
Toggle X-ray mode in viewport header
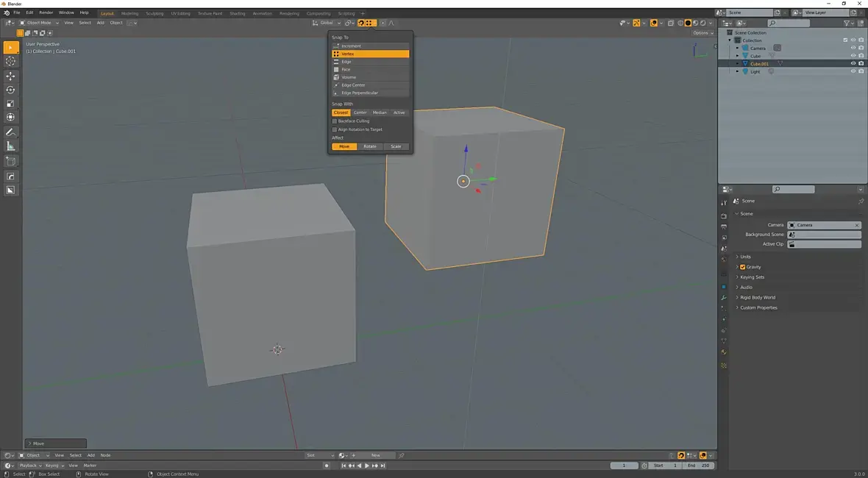click(x=671, y=24)
